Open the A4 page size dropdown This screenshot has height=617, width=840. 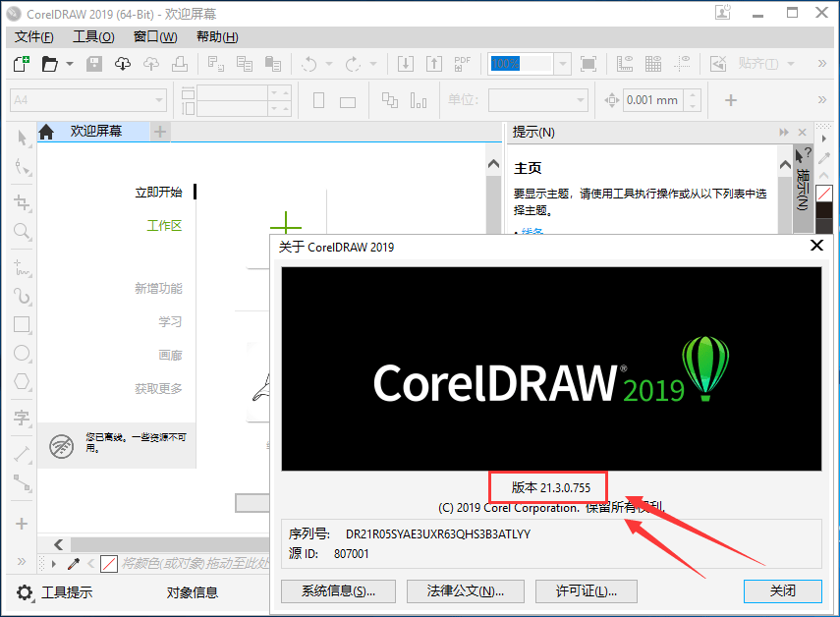click(x=159, y=100)
